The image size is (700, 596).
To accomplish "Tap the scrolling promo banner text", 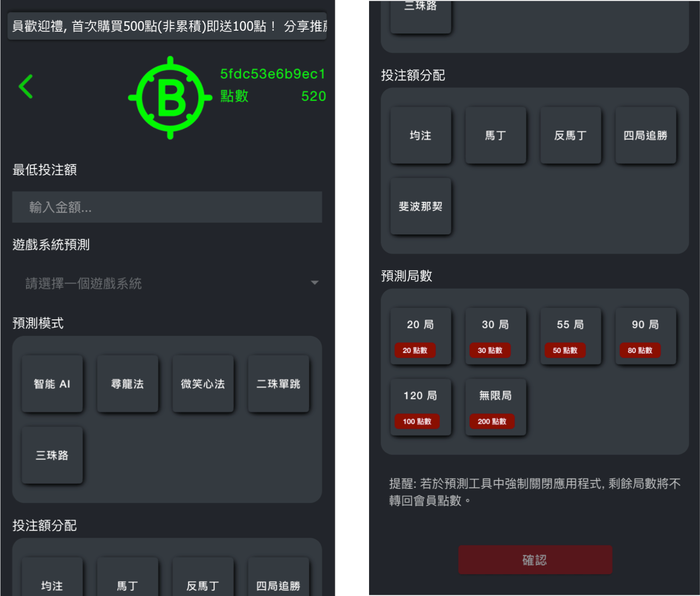I will (x=167, y=26).
